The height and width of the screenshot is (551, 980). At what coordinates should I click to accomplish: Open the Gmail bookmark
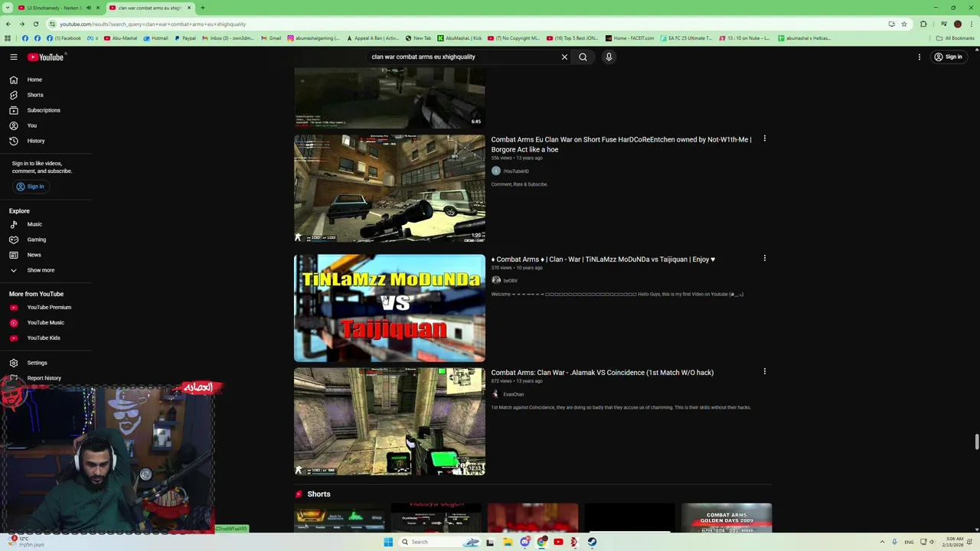click(x=270, y=38)
